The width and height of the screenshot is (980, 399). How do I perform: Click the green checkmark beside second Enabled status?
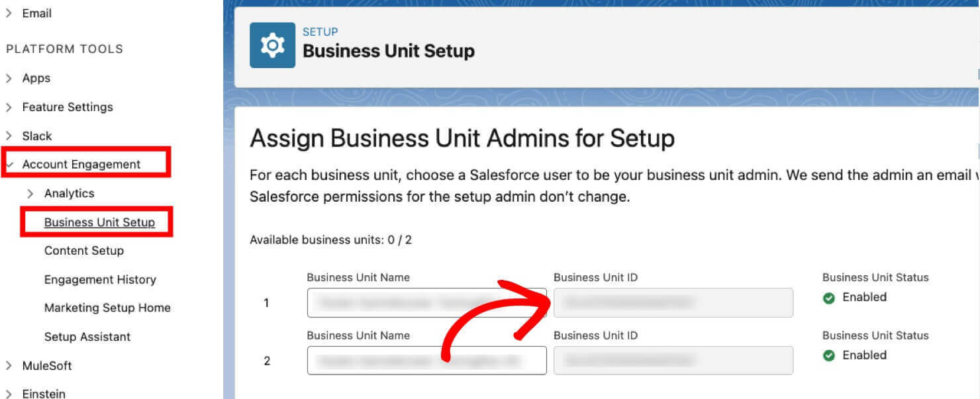(829, 355)
